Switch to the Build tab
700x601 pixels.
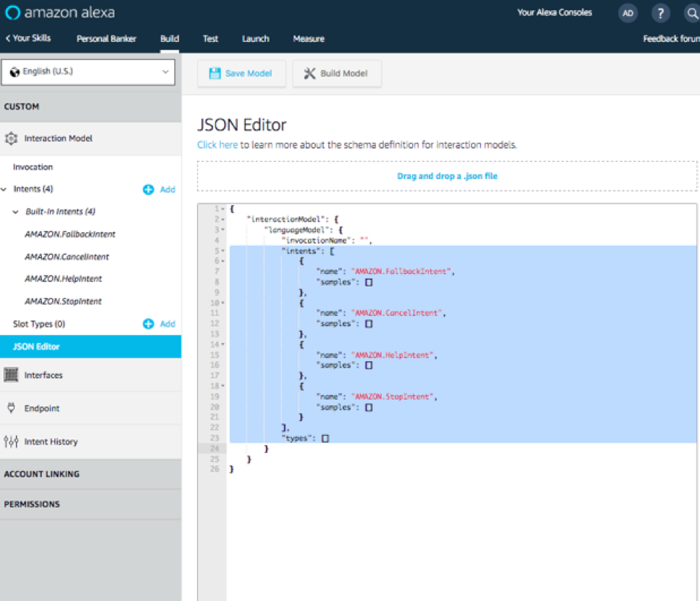coord(170,39)
